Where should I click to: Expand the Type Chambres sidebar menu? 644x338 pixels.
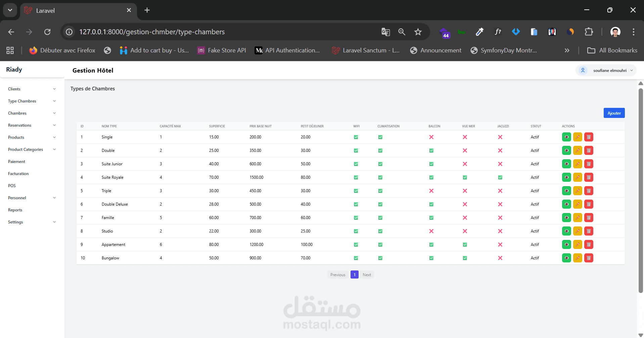[x=32, y=101]
